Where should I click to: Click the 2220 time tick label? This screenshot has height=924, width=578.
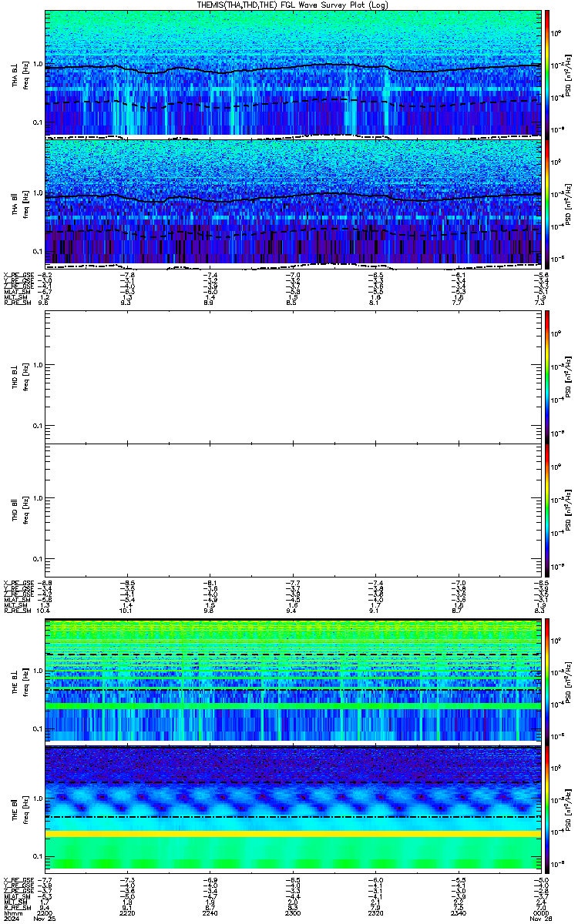[x=127, y=913]
